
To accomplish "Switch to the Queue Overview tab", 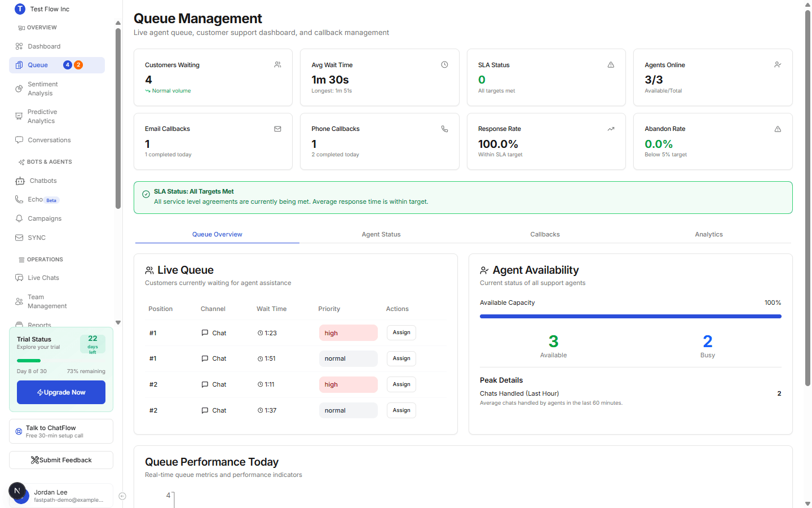I will tap(217, 234).
